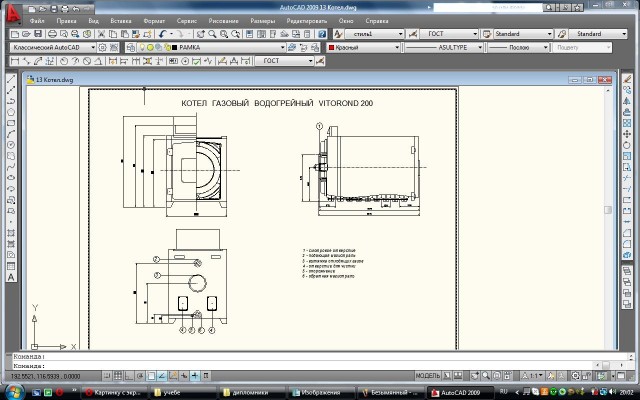640x400 pixels.
Task: Select the Circle tool in Draw toolbar
Action: 11,145
